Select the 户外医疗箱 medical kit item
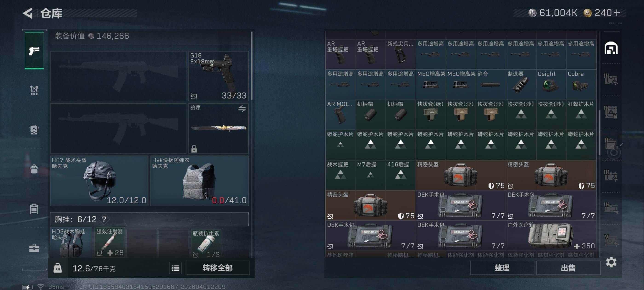The height and width of the screenshot is (290, 644). (551, 235)
